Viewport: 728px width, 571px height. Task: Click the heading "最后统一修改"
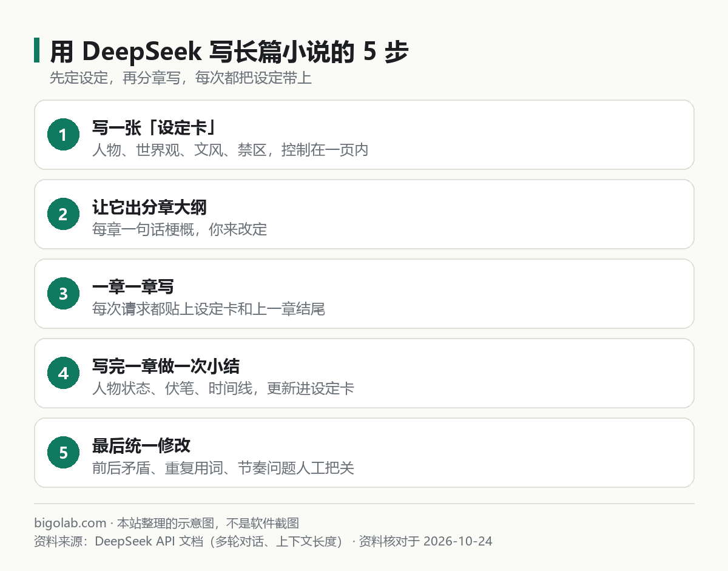(x=141, y=446)
